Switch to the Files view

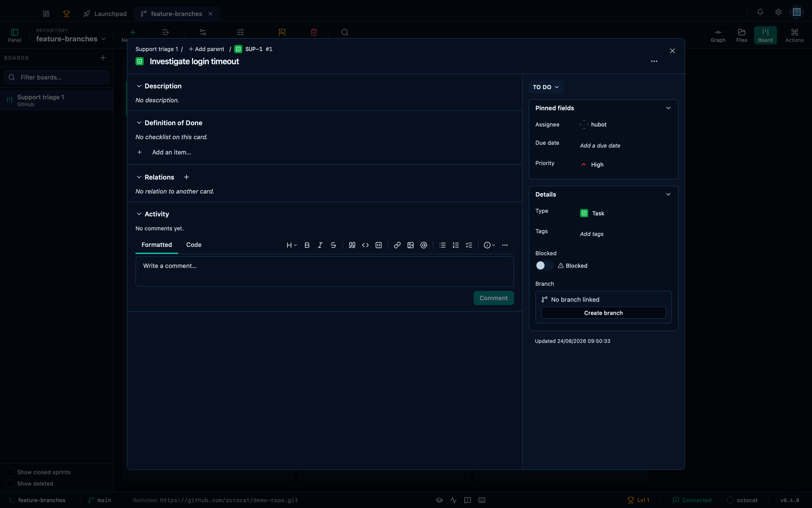point(741,35)
